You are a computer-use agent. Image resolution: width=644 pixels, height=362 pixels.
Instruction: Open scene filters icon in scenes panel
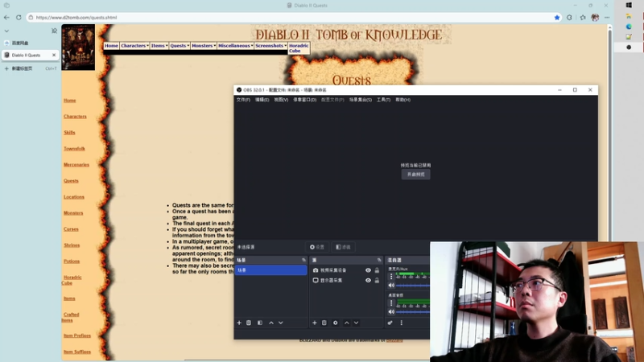(x=260, y=323)
